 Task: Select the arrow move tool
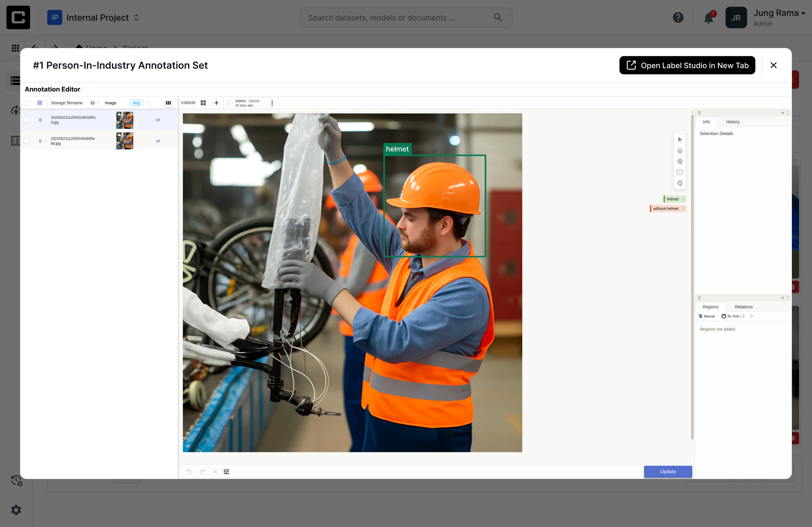(680, 140)
